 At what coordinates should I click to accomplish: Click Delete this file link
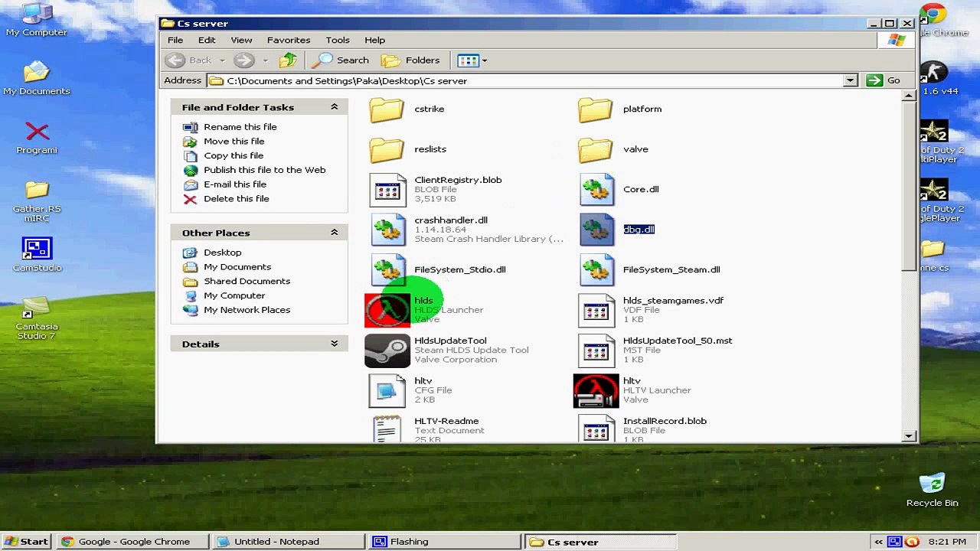click(x=237, y=199)
